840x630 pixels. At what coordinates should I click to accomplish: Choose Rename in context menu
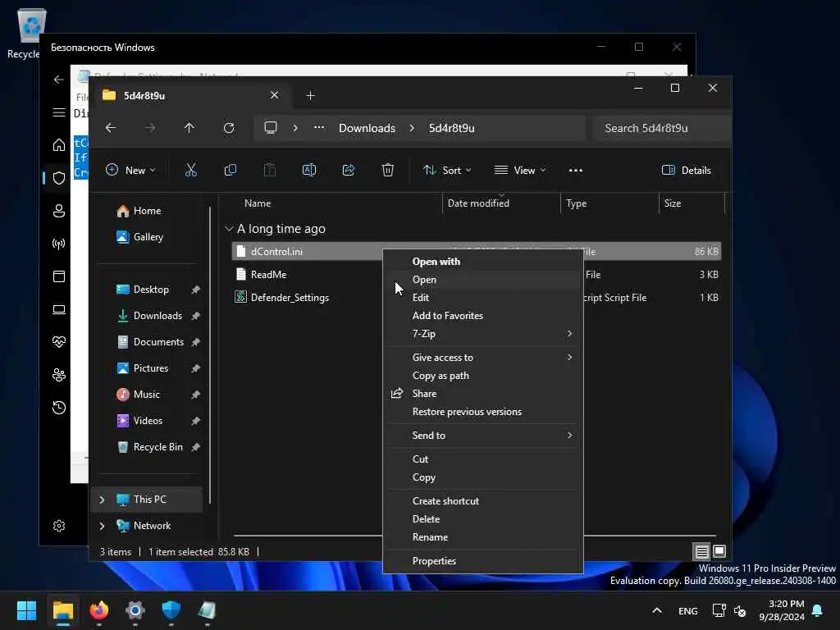483,537
